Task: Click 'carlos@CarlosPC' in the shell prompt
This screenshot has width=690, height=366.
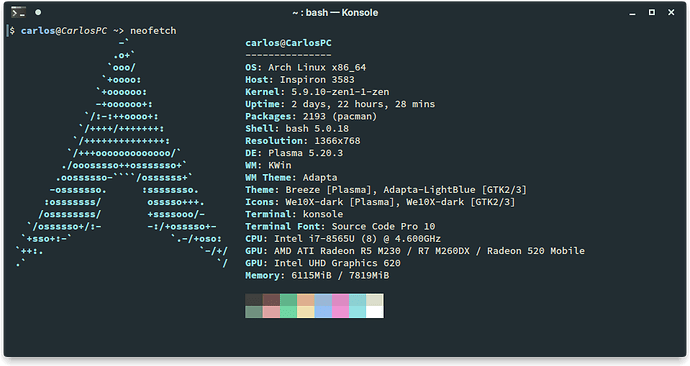Action: coord(64,31)
